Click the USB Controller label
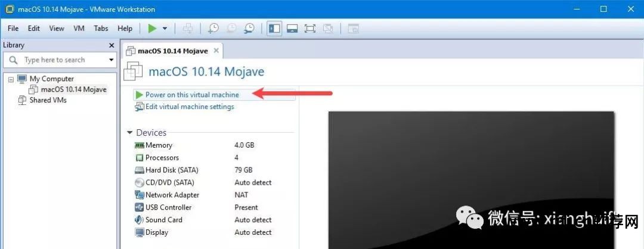This screenshot has height=249, width=644. pyautogui.click(x=168, y=207)
